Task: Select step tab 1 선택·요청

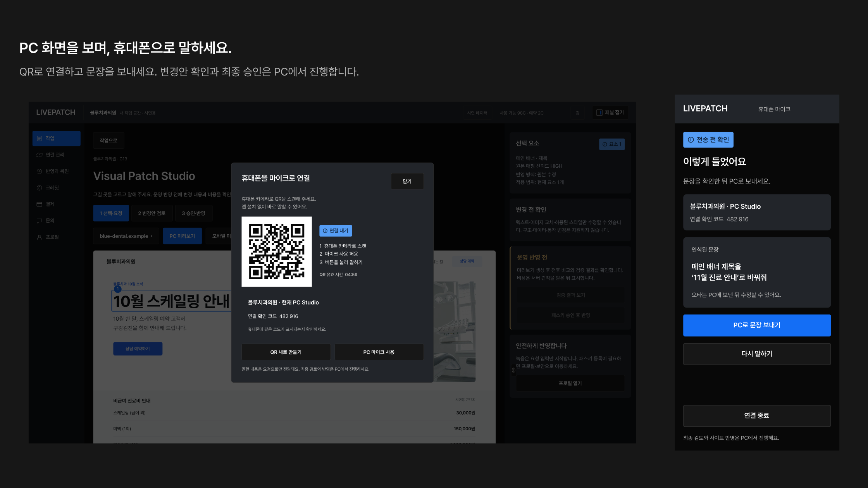Action: [x=111, y=213]
